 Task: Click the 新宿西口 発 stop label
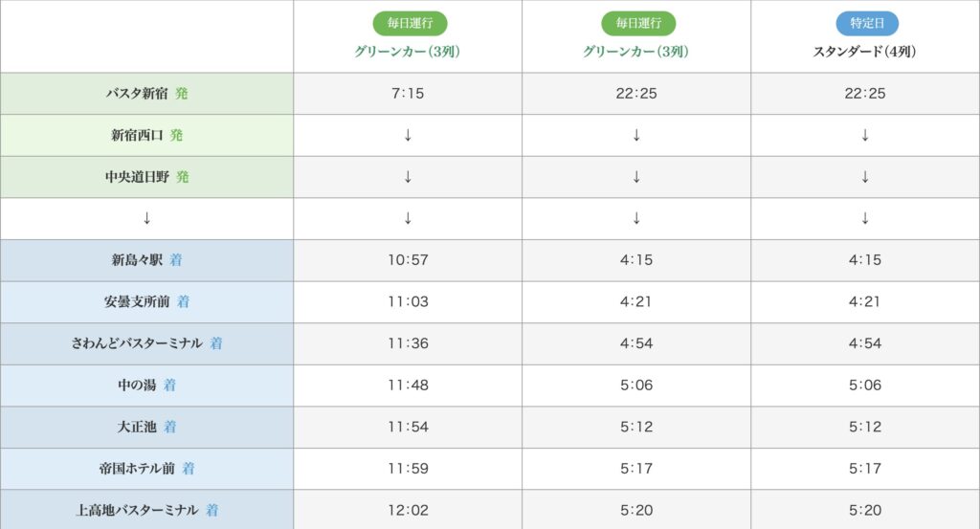pyautogui.click(x=146, y=135)
